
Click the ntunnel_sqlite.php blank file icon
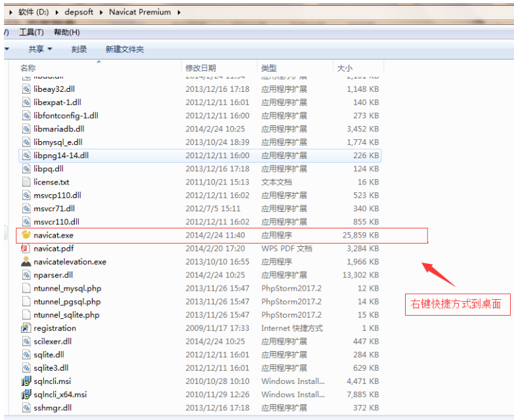coord(26,315)
